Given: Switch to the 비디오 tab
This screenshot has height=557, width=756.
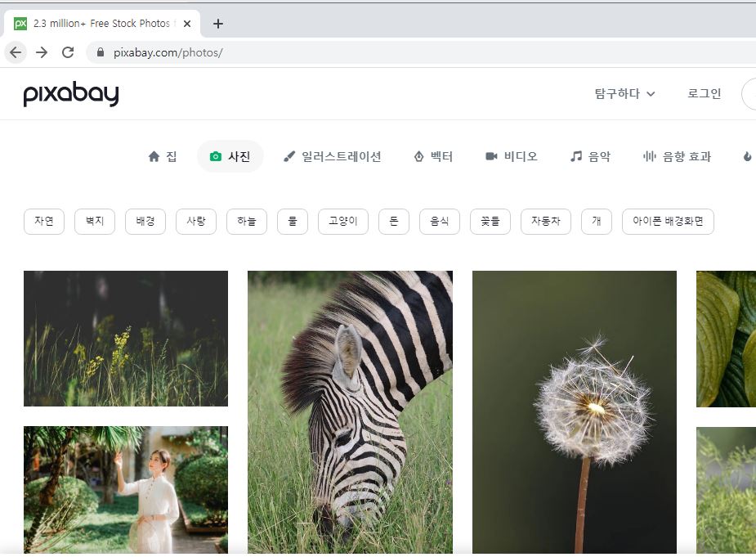Looking at the screenshot, I should coord(511,156).
